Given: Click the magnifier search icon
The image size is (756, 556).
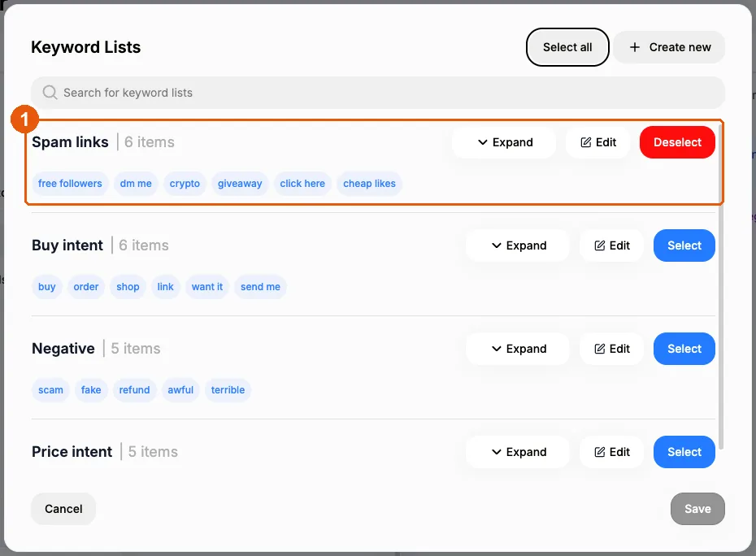Looking at the screenshot, I should (x=50, y=92).
